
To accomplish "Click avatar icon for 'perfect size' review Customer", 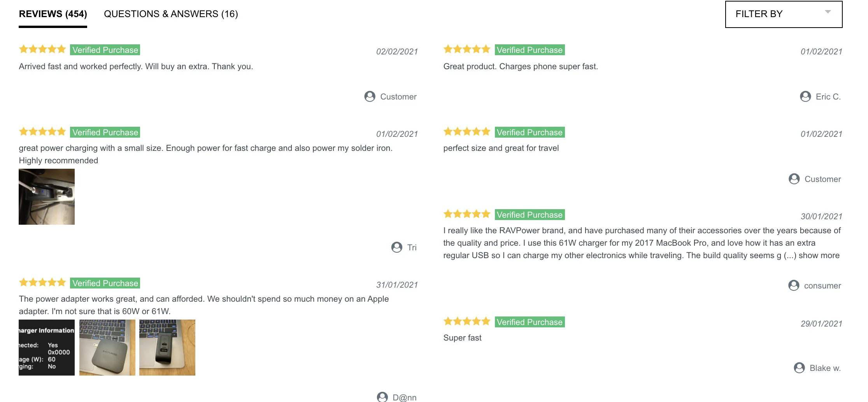I will pyautogui.click(x=794, y=179).
